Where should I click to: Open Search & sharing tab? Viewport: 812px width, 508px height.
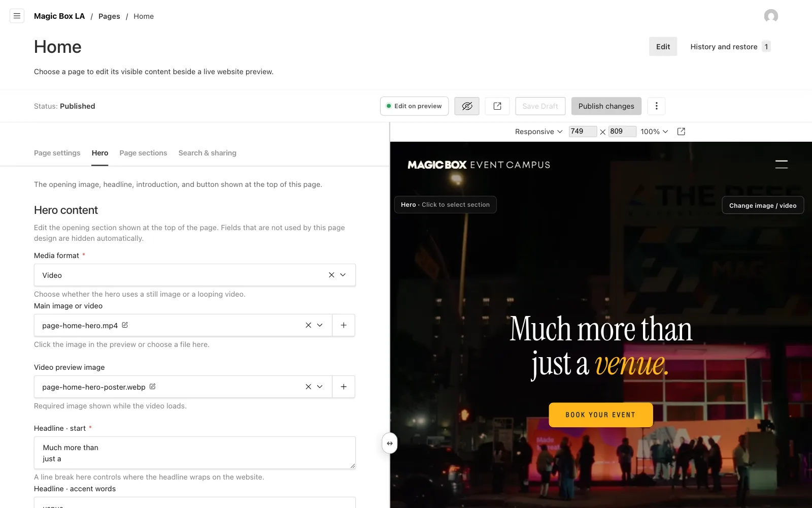(207, 153)
